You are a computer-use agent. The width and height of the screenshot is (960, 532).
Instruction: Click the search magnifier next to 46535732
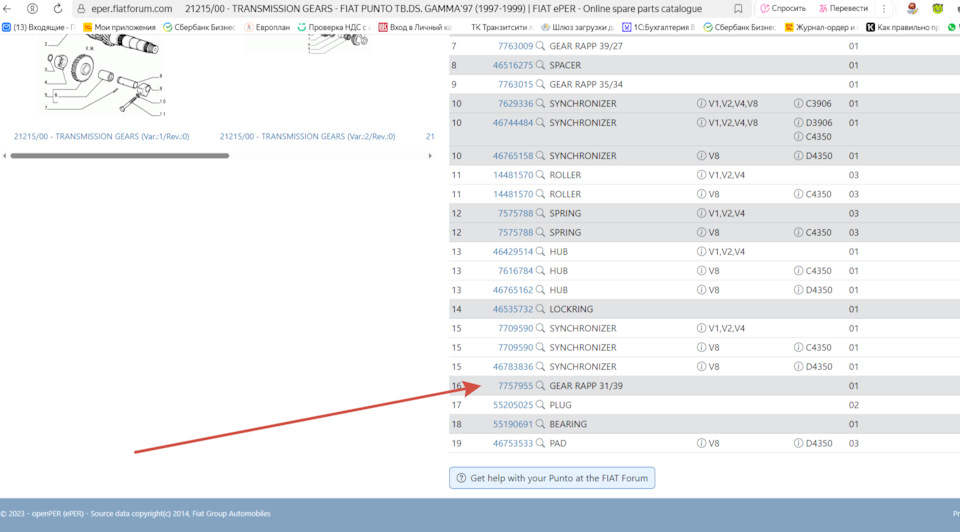click(540, 309)
